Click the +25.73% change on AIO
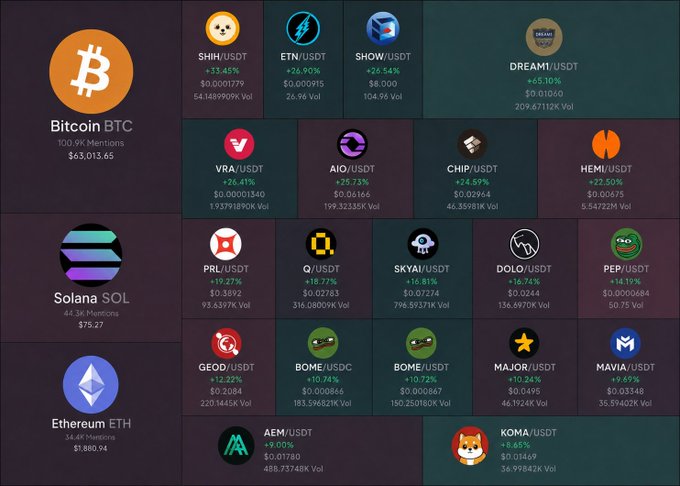 pyautogui.click(x=352, y=182)
